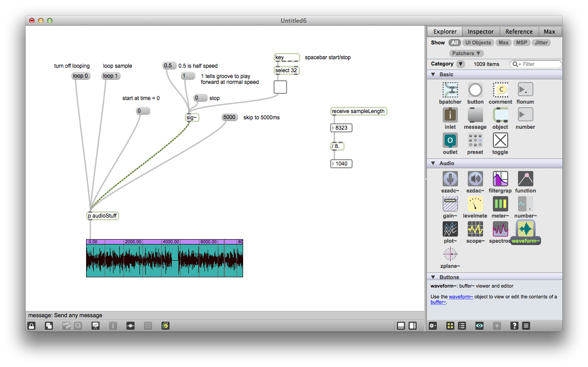Select the number~ object icon
588x367 pixels.
tap(525, 204)
